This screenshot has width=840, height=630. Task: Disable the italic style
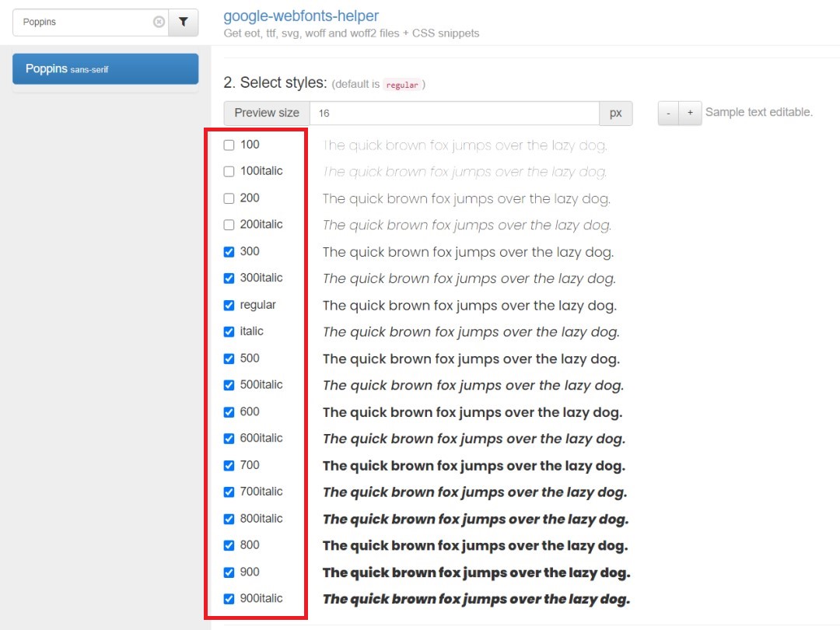click(229, 331)
